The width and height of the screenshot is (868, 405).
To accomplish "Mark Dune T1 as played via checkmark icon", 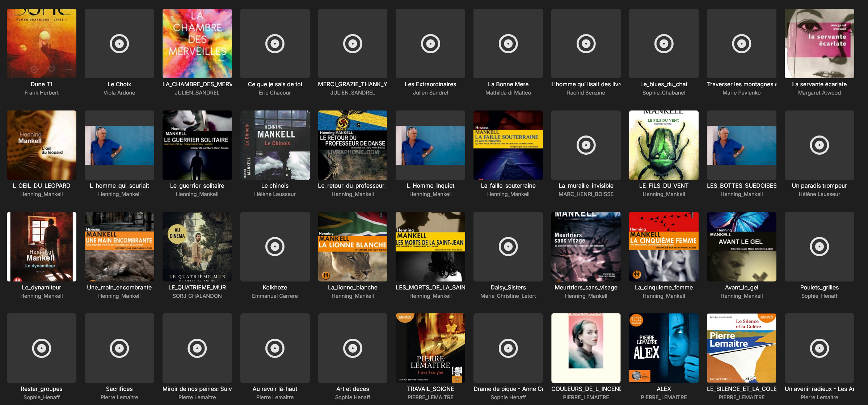I will (34, 69).
